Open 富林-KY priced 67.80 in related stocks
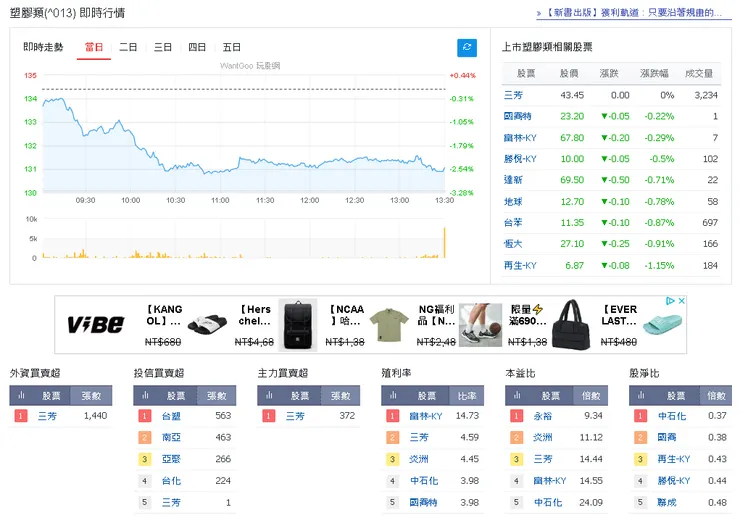The image size is (740, 517). (520, 138)
